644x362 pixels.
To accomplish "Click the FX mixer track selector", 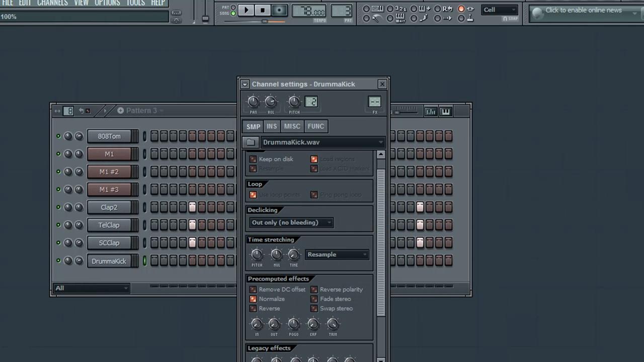I will click(x=375, y=102).
